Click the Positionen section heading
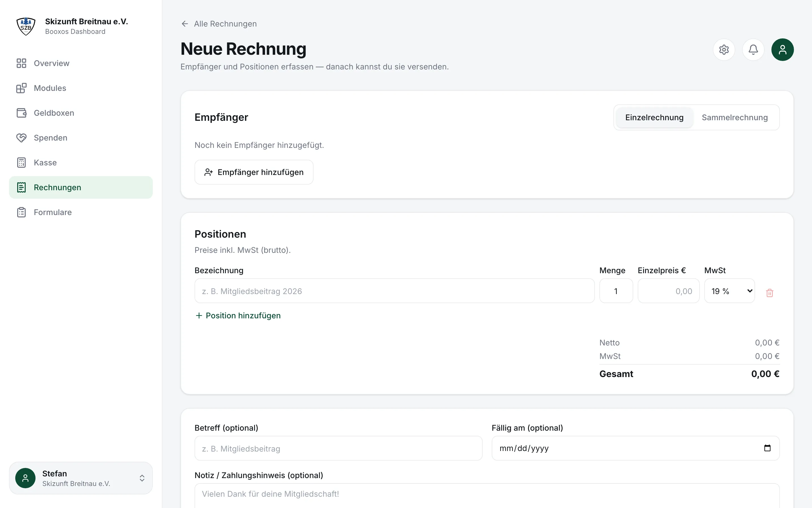Screen dimensions: 812x508 pyautogui.click(x=220, y=234)
